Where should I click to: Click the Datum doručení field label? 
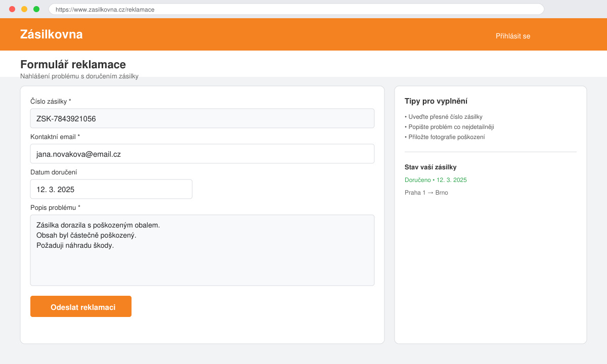click(x=54, y=172)
